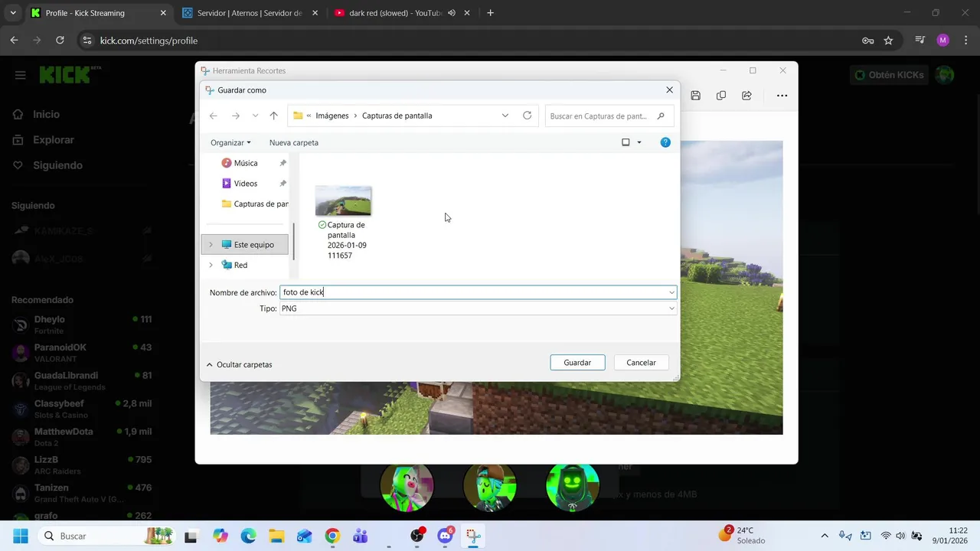Select Este equipo in navigation pane
This screenshot has height=551, width=980.
point(245,245)
